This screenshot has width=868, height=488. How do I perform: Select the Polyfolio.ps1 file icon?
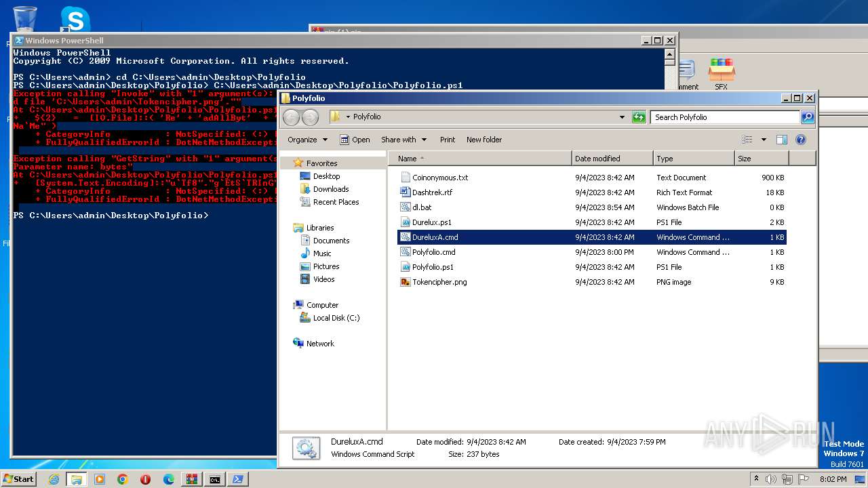(406, 267)
